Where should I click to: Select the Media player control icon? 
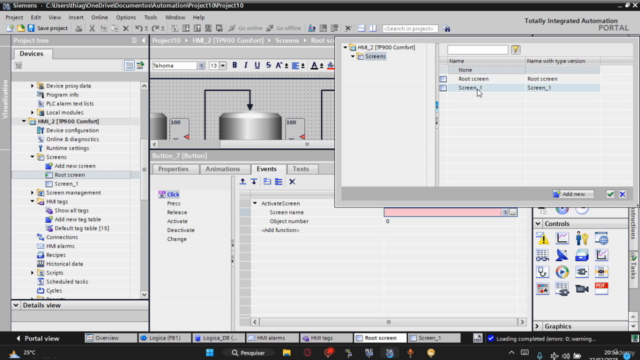pyautogui.click(x=562, y=272)
